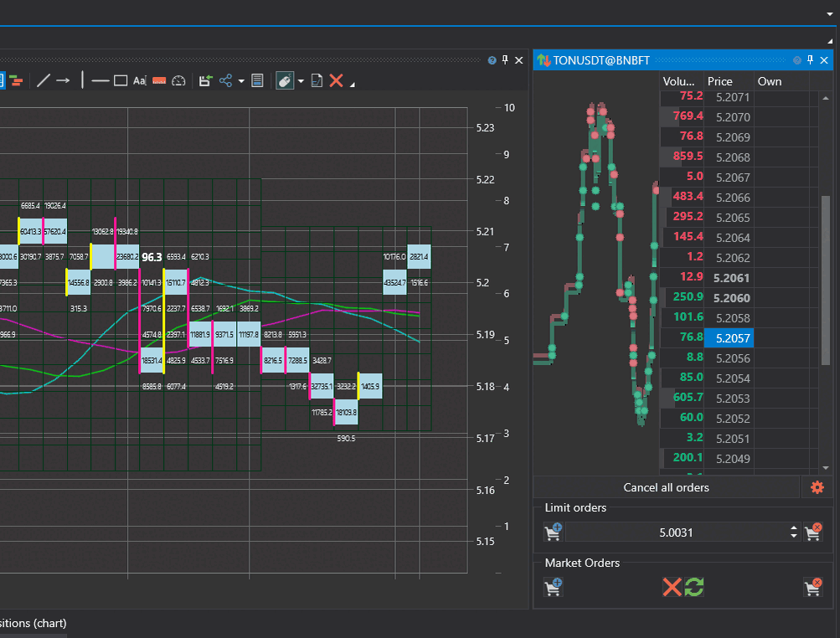
Task: Select the Line drawing tool
Action: [44, 80]
